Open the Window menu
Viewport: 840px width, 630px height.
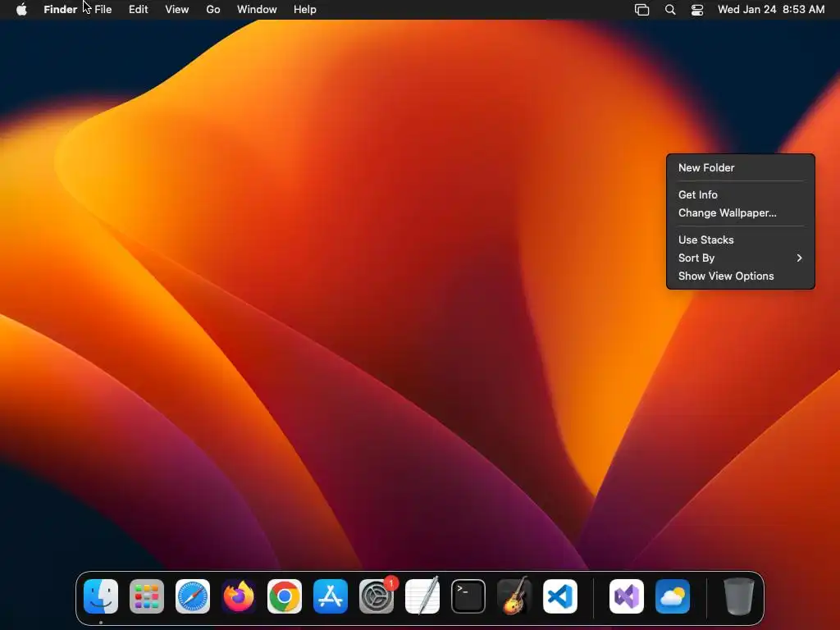[x=257, y=10]
